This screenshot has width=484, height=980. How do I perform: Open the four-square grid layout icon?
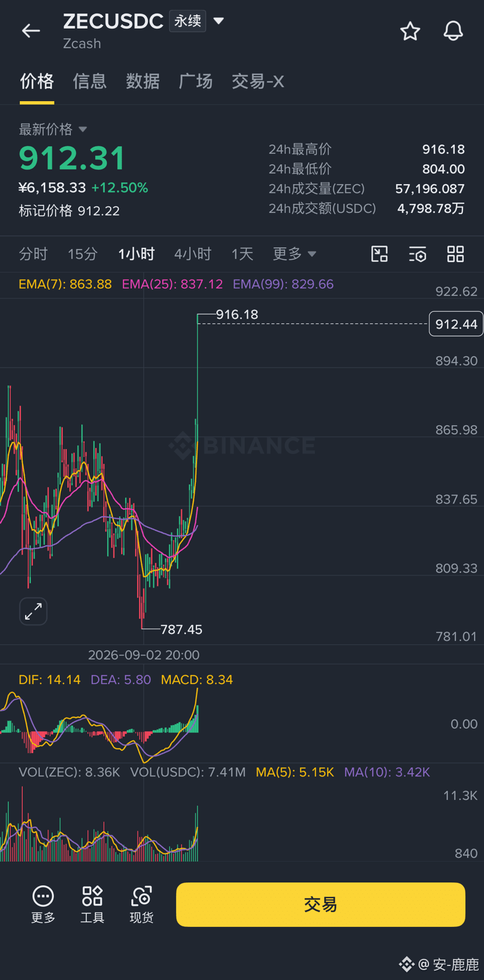(455, 254)
